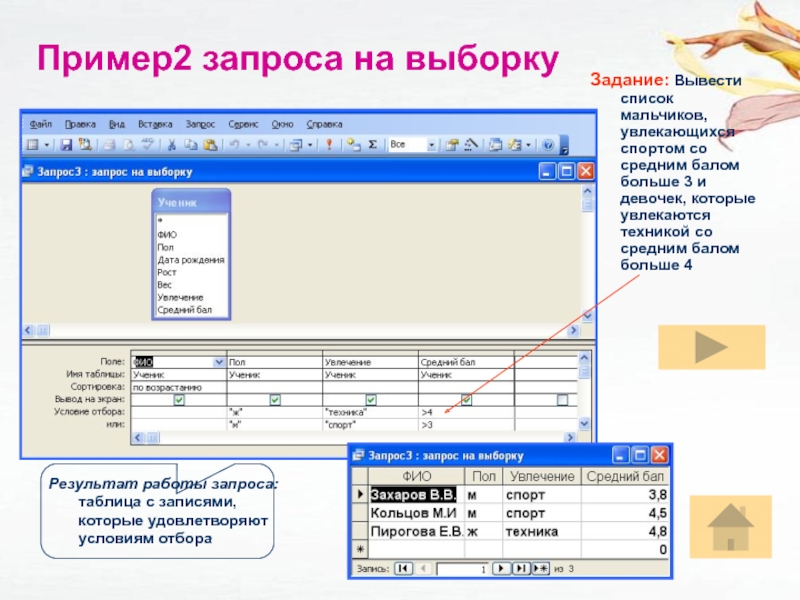The image size is (800, 600).
Task: Click the Print Preview icon
Action: [128, 145]
